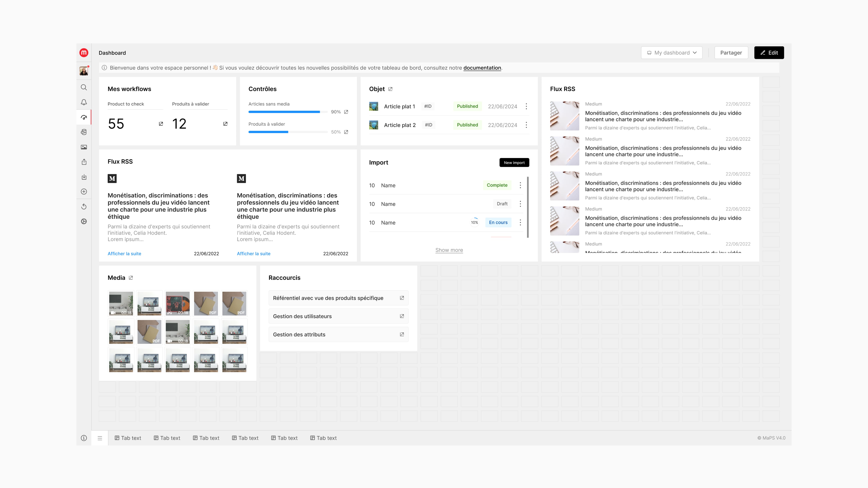Open the media image icon in sidebar

coord(84,147)
